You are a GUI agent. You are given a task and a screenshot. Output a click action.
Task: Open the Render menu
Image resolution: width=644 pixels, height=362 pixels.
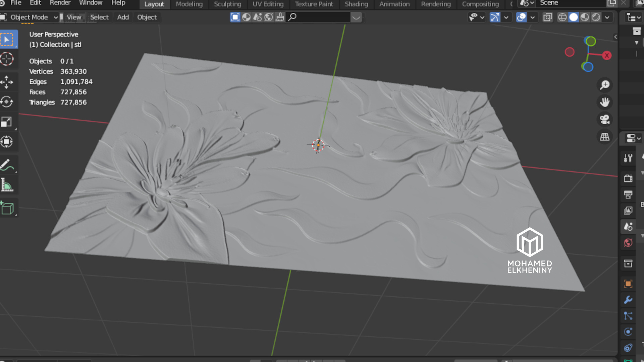point(60,3)
